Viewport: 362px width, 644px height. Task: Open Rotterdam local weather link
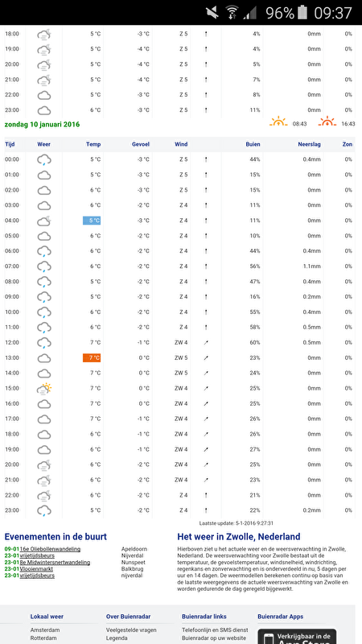point(44,638)
